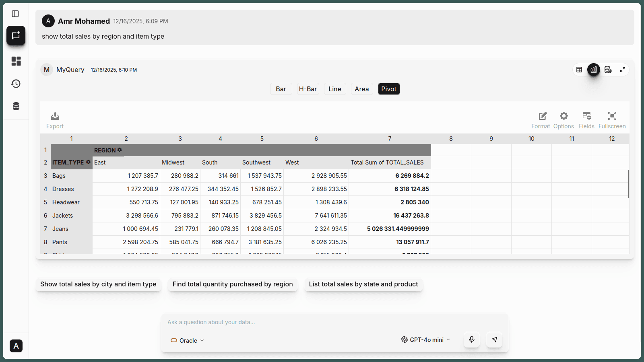
Task: Open the Oracle database selector
Action: click(187, 340)
